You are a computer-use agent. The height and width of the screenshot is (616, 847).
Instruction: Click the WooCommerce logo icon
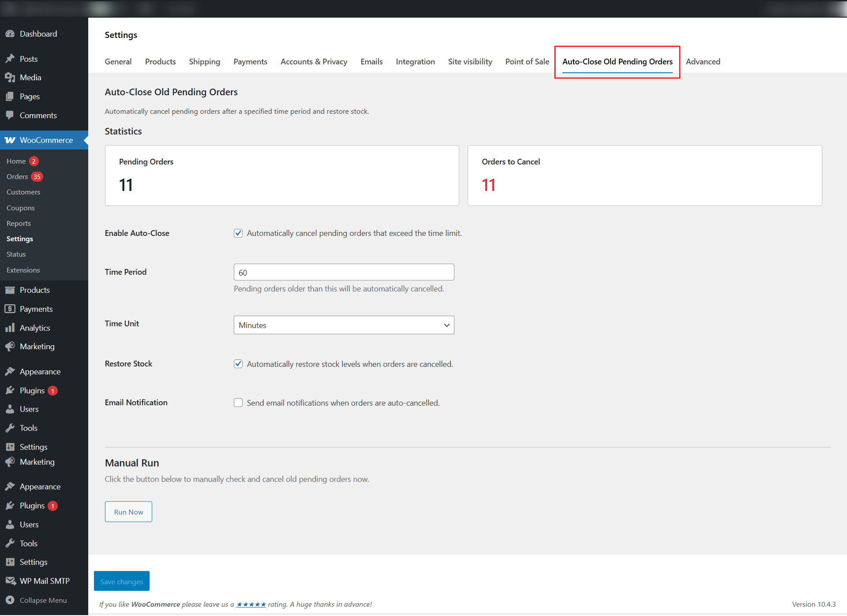pyautogui.click(x=10, y=140)
